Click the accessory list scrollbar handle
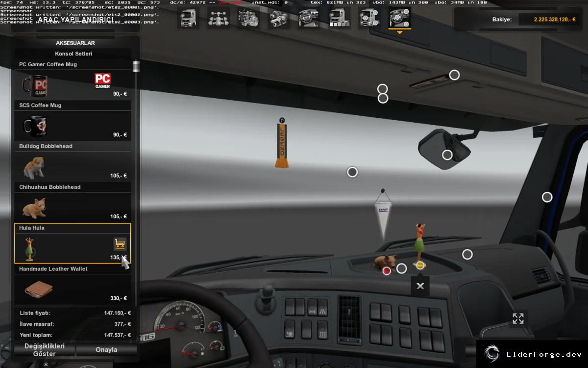Viewport: 588px width, 368px height. point(136,66)
